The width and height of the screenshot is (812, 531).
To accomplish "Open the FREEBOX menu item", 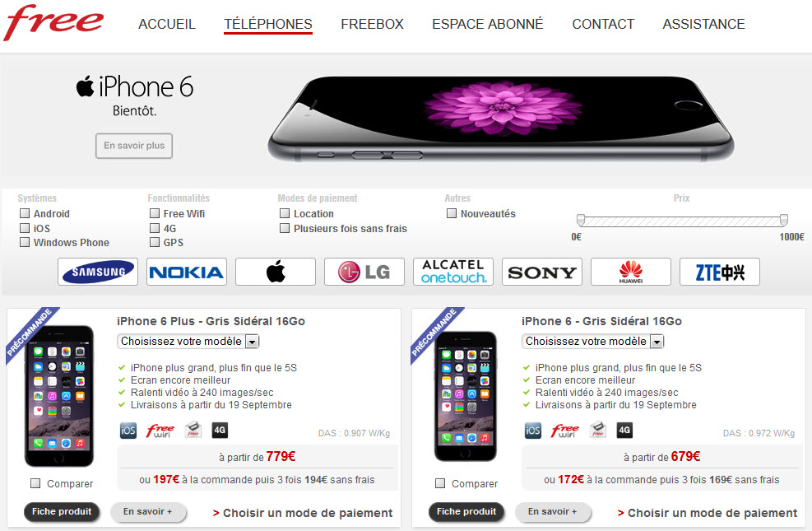I will click(x=372, y=24).
